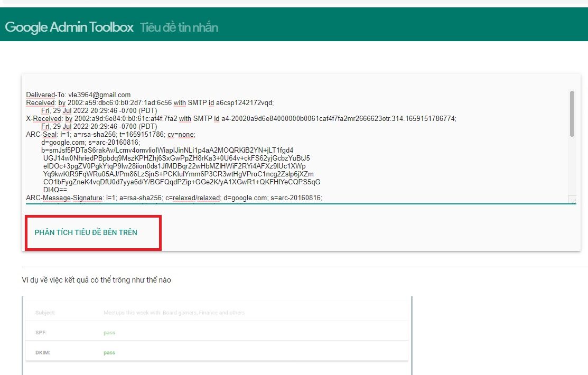Click the DKIM: label in example table

(x=43, y=352)
